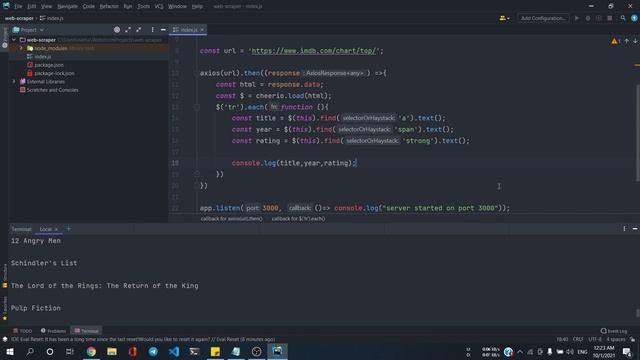
Task: Open the Tools menu
Action: pos(143,7)
